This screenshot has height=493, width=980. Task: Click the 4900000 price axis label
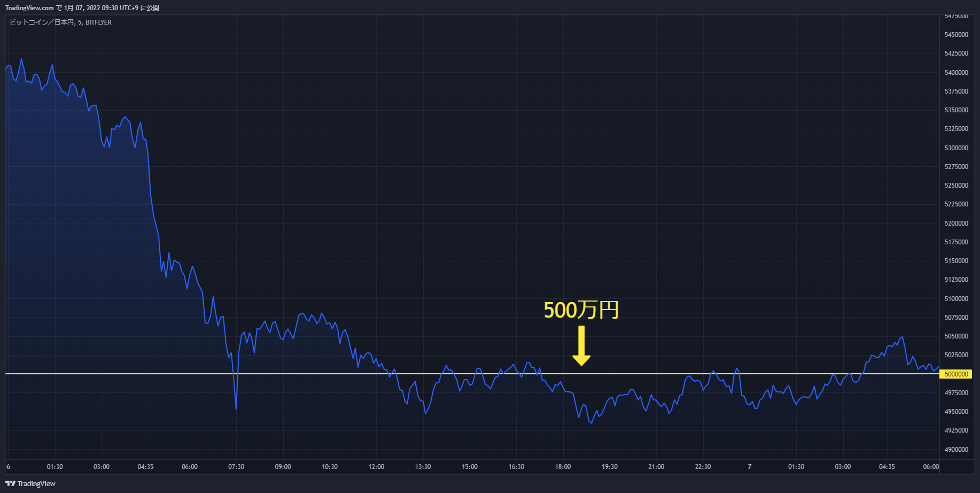(x=956, y=450)
